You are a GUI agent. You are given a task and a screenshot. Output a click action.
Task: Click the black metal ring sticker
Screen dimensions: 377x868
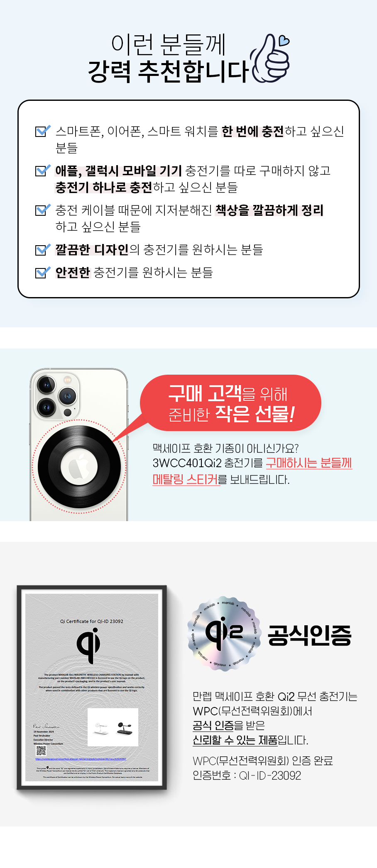coord(79,467)
